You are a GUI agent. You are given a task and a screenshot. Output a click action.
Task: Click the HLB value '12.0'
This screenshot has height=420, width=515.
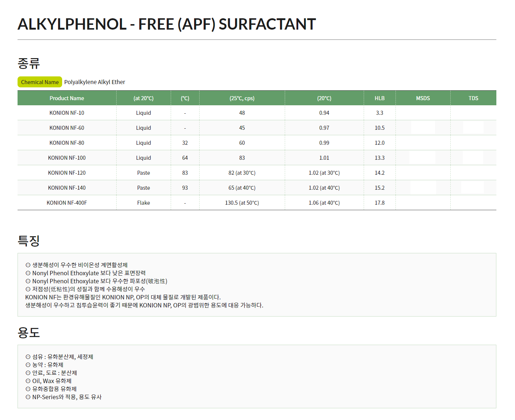tap(380, 143)
